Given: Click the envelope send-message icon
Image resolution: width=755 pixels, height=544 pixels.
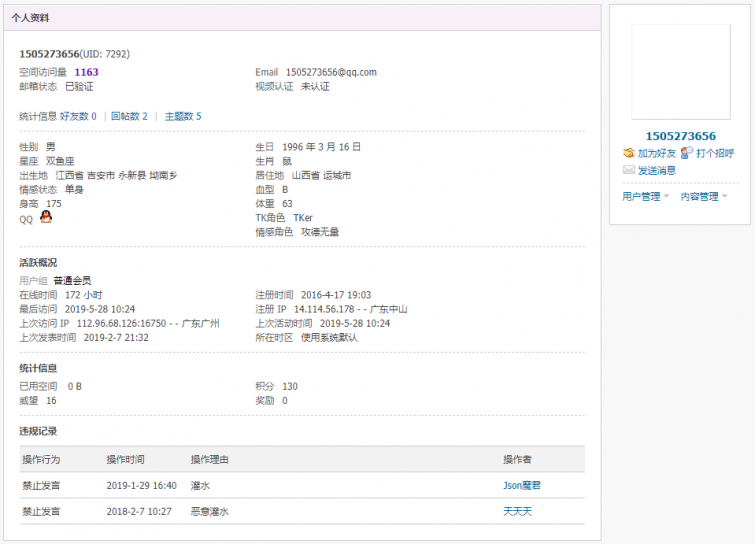Looking at the screenshot, I should pyautogui.click(x=628, y=170).
